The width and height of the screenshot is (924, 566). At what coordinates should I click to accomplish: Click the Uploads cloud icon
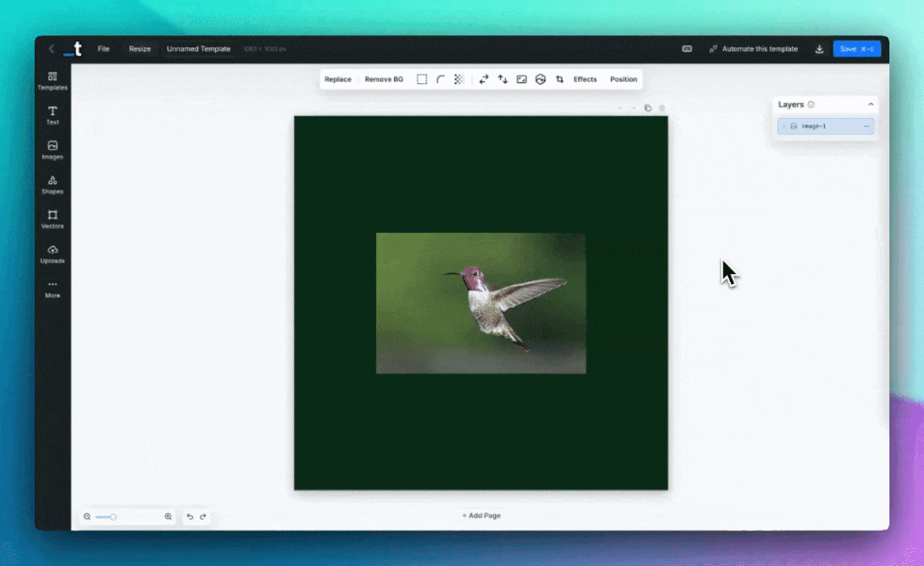[x=52, y=250]
